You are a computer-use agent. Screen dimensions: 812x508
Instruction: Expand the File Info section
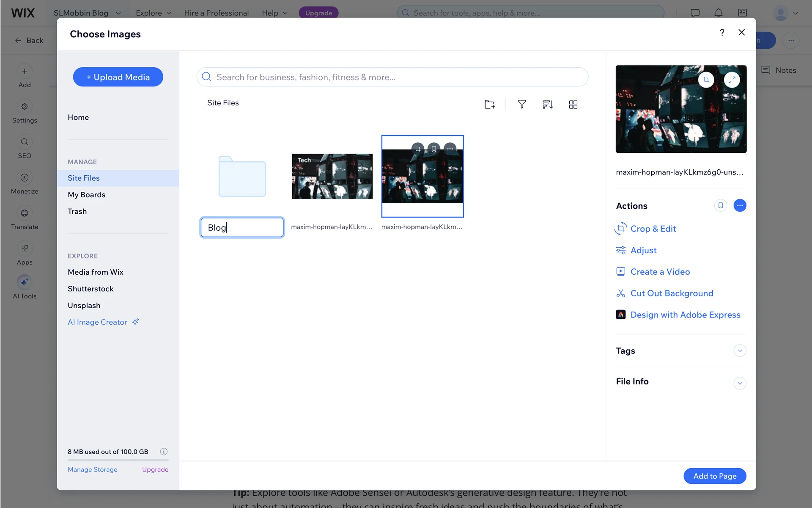740,383
